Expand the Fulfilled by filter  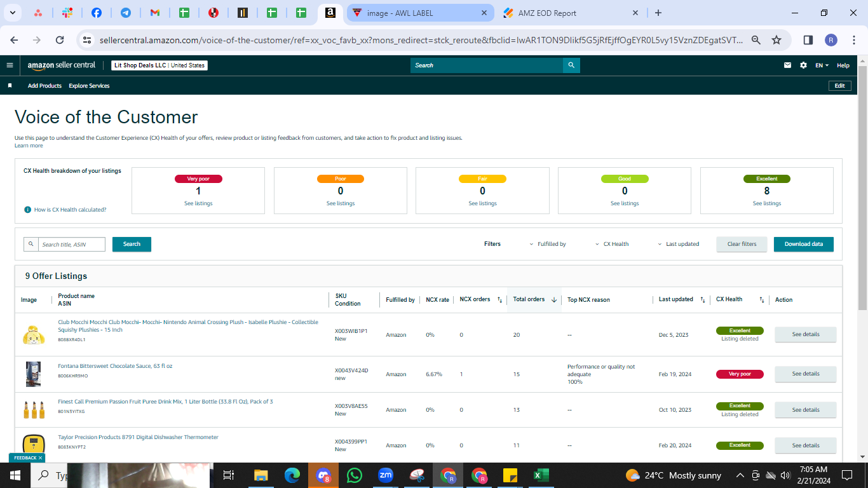click(547, 244)
